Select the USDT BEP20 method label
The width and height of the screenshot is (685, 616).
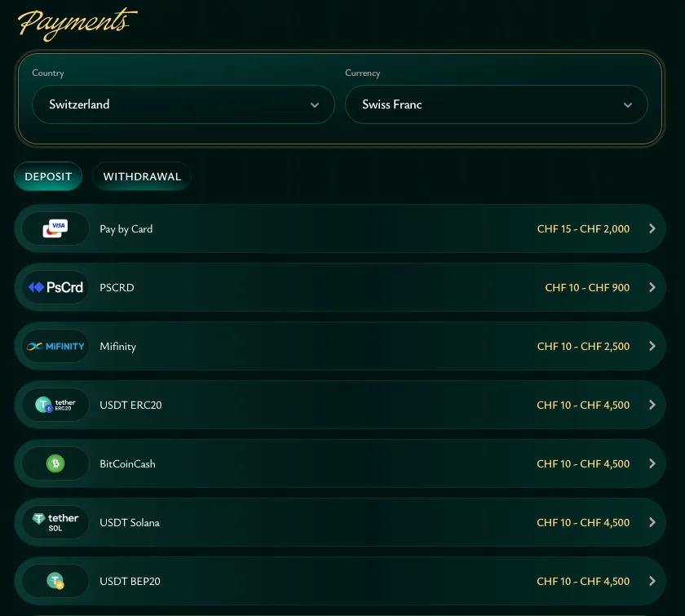coord(130,582)
